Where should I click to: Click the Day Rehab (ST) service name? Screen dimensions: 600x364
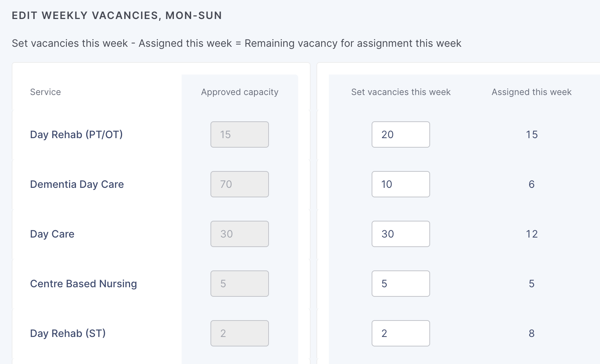click(x=68, y=333)
